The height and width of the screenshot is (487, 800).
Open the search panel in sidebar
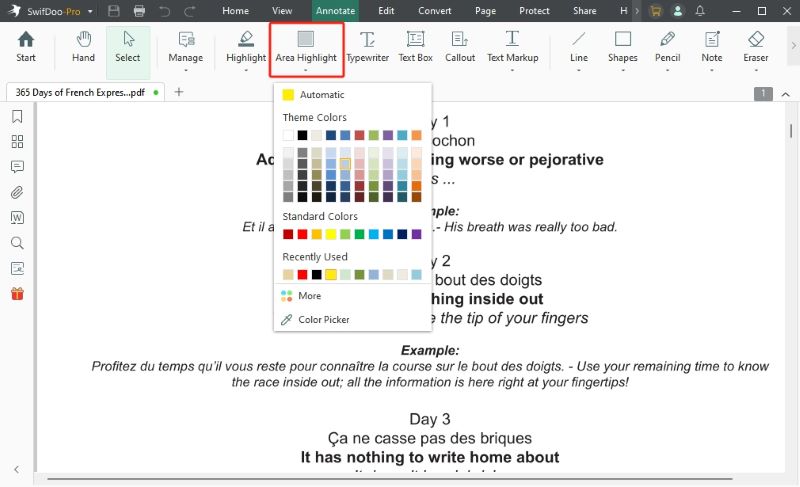pos(17,243)
